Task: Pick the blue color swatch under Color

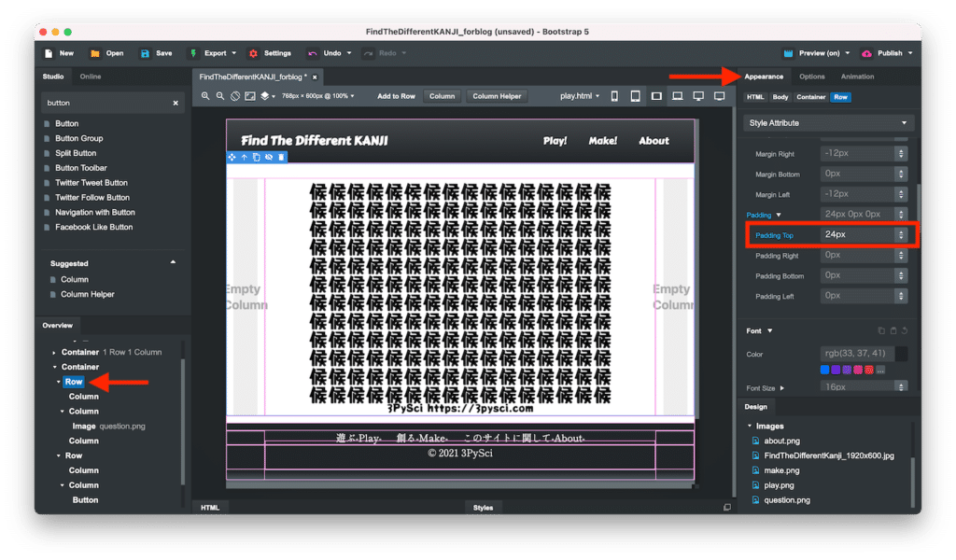Action: 825,370
